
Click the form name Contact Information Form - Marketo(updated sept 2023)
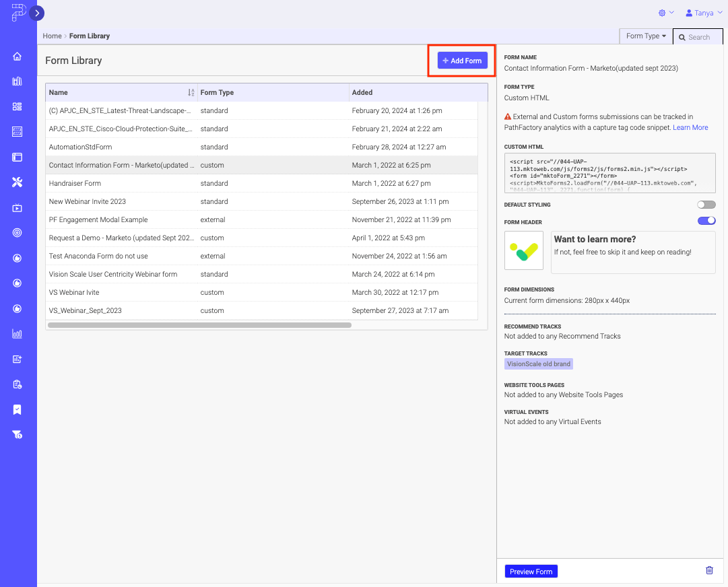(591, 68)
